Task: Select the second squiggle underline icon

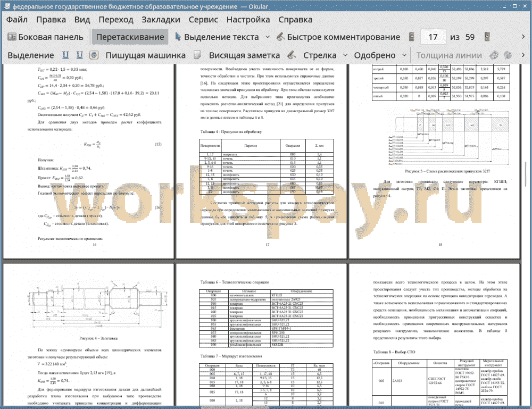Action: coord(79,55)
